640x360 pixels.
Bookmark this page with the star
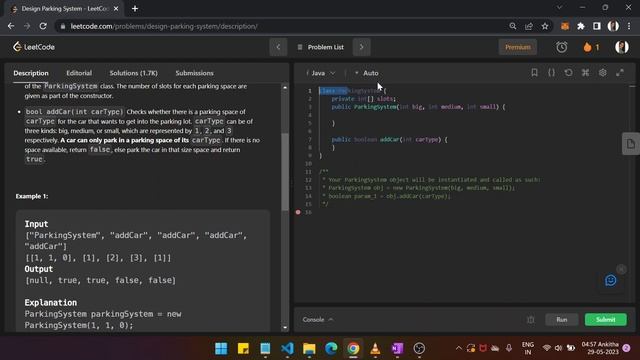point(545,26)
